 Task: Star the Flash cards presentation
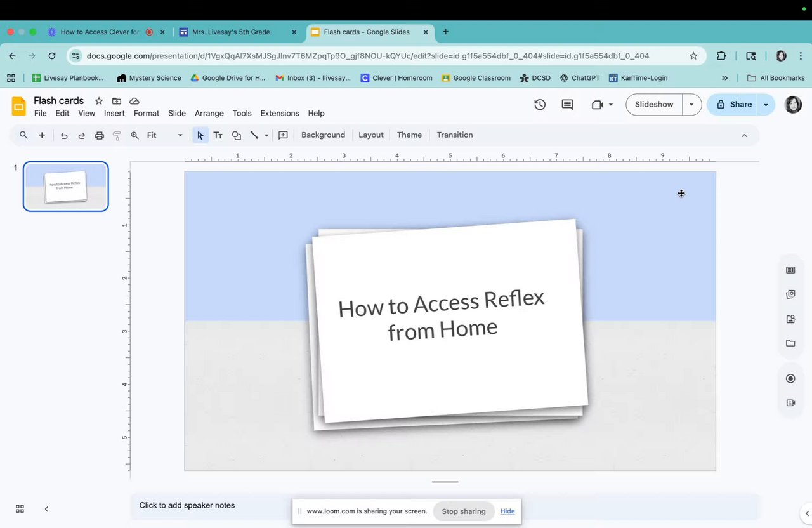[99, 101]
